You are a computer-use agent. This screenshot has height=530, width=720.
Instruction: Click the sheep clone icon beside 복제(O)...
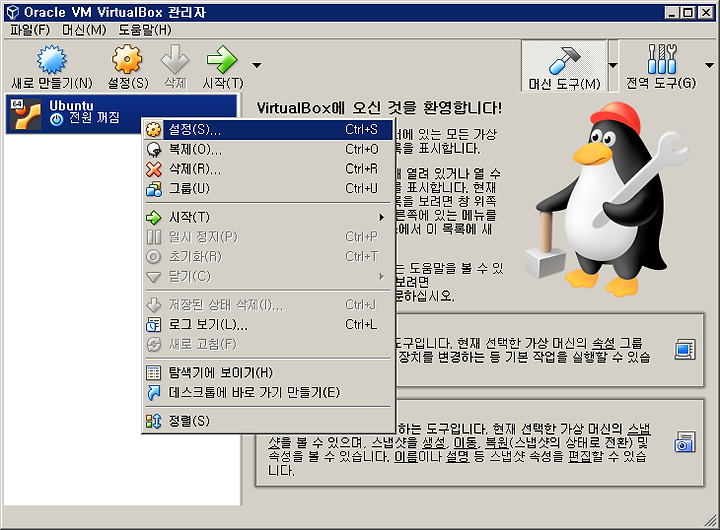pos(153,149)
